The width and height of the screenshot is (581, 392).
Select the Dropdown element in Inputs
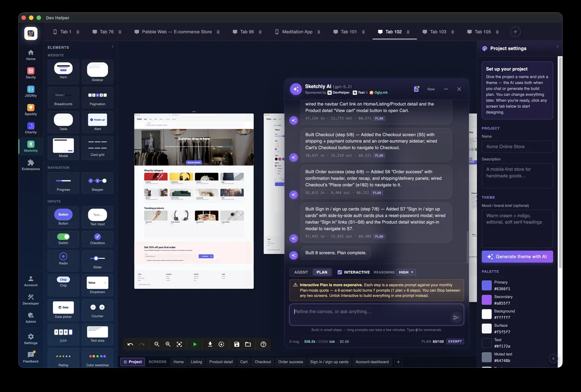coord(98,285)
